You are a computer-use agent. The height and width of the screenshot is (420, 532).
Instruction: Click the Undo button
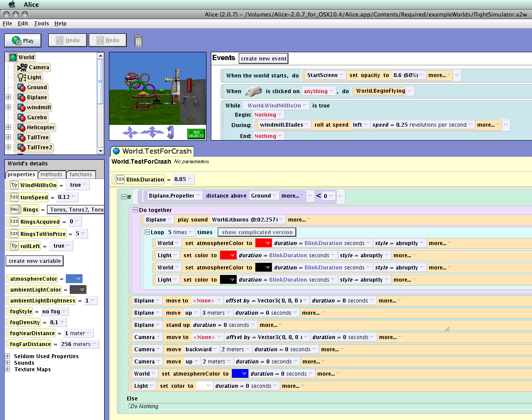tap(67, 40)
